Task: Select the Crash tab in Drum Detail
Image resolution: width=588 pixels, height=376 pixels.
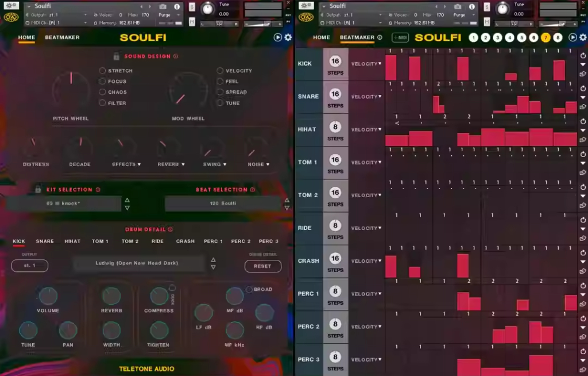Action: click(185, 241)
